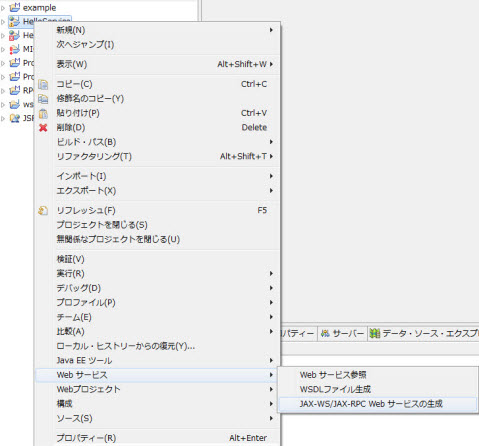Viewport: 479px width, 446px height.
Task: Open Webプロジェクト submenu
Action: click(x=157, y=389)
